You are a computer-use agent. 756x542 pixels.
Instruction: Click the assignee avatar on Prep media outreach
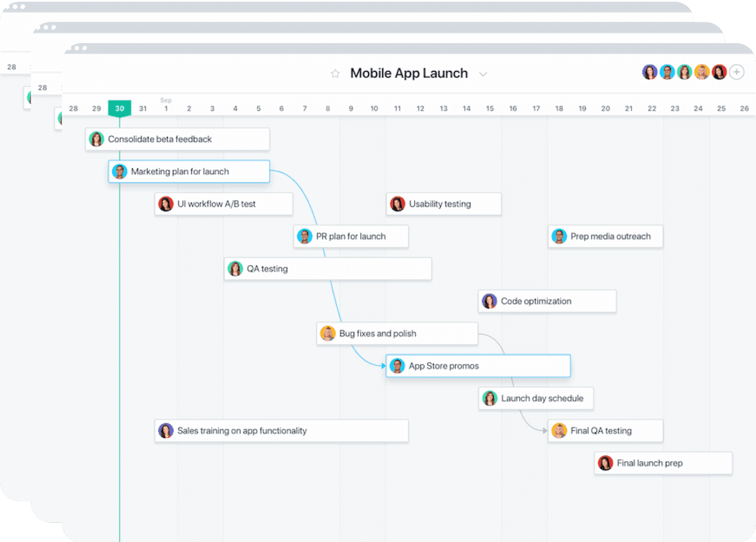click(560, 236)
